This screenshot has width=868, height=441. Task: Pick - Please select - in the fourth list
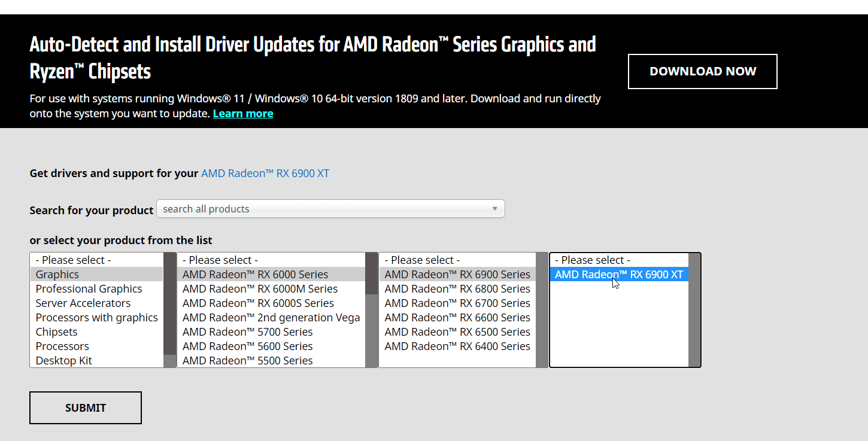click(593, 260)
